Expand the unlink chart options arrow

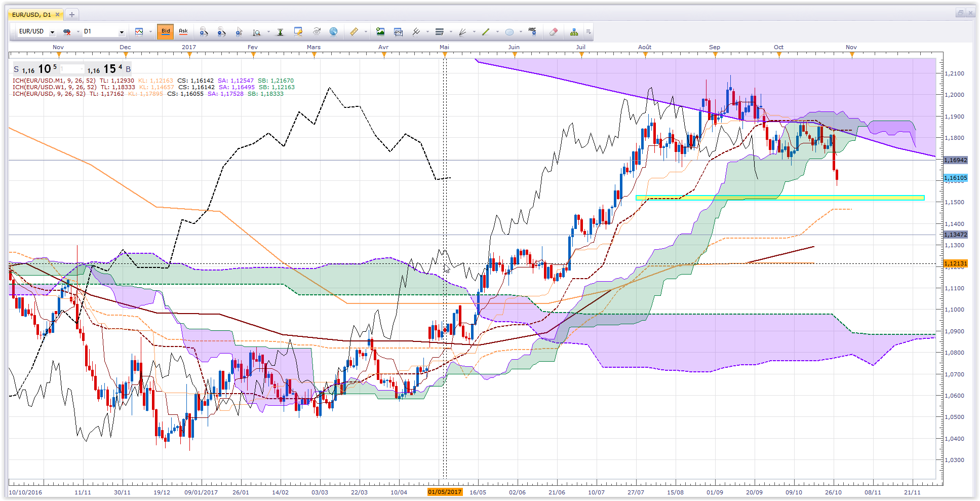(x=78, y=32)
